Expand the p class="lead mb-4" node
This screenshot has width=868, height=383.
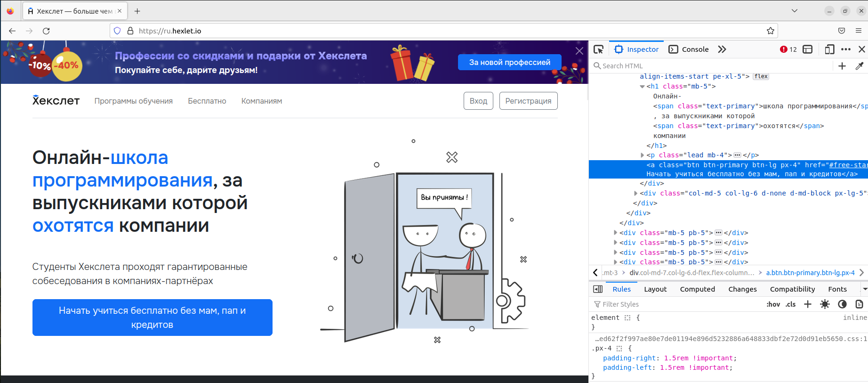tap(642, 155)
